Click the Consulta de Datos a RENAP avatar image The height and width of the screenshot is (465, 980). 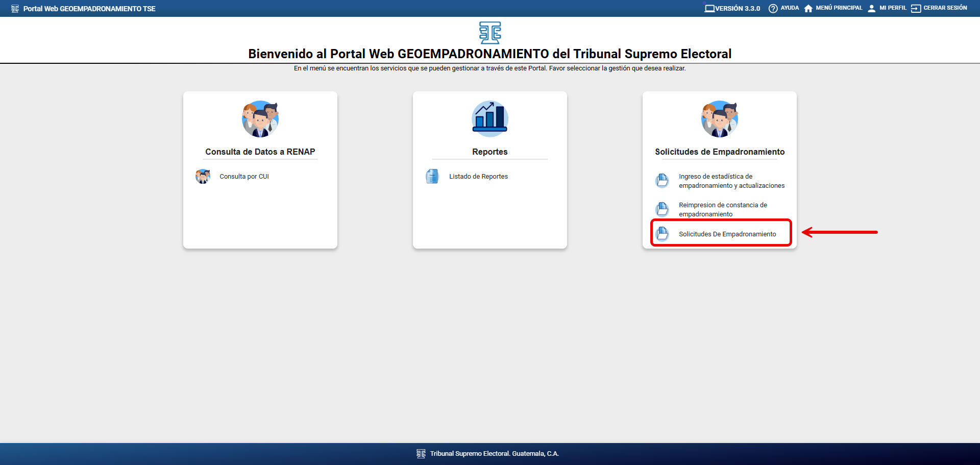(x=260, y=119)
